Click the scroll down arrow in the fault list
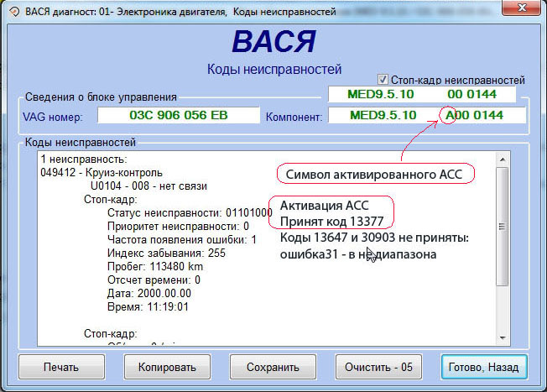The height and width of the screenshot is (392, 547). [x=503, y=337]
